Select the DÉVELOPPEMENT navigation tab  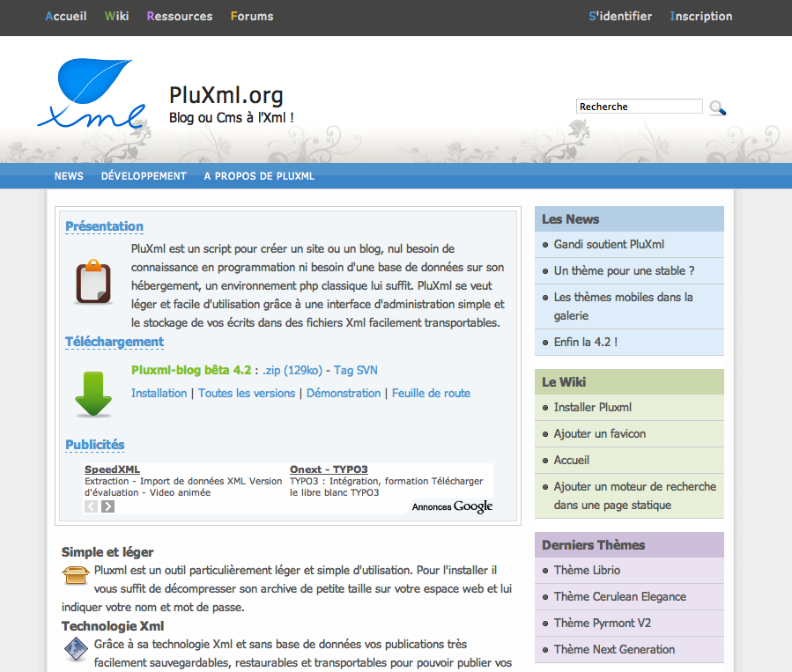coord(144,176)
